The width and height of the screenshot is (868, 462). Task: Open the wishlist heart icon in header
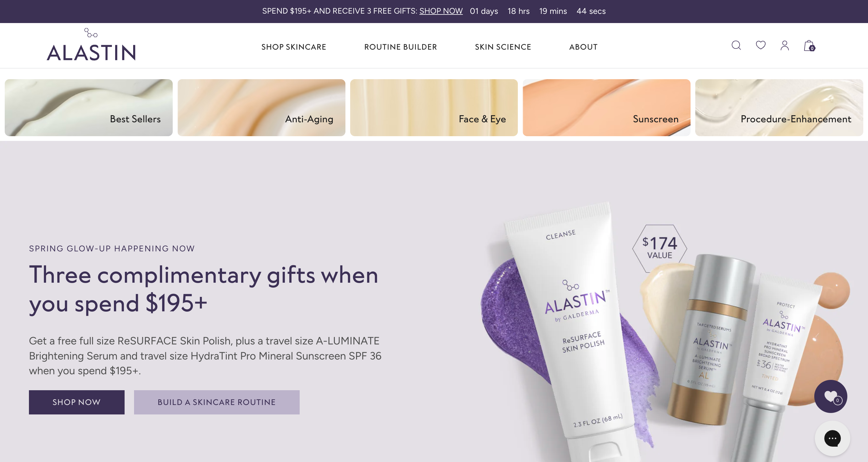tap(761, 45)
